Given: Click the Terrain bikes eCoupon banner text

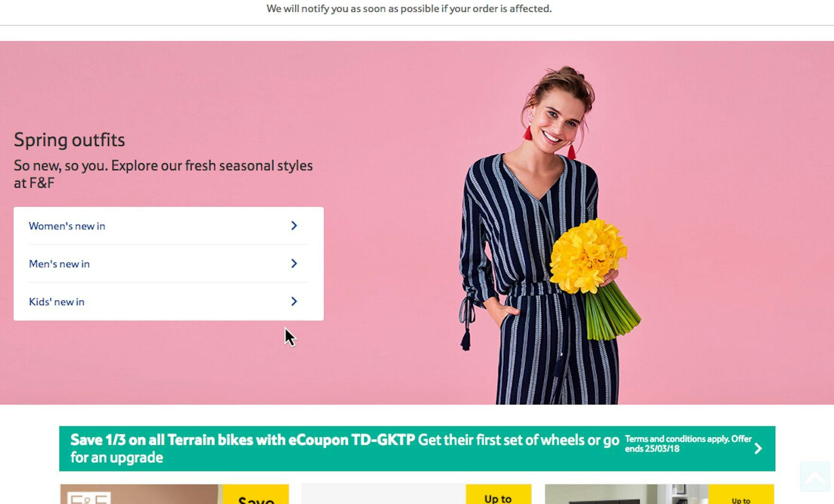Looking at the screenshot, I should pyautogui.click(x=344, y=449).
